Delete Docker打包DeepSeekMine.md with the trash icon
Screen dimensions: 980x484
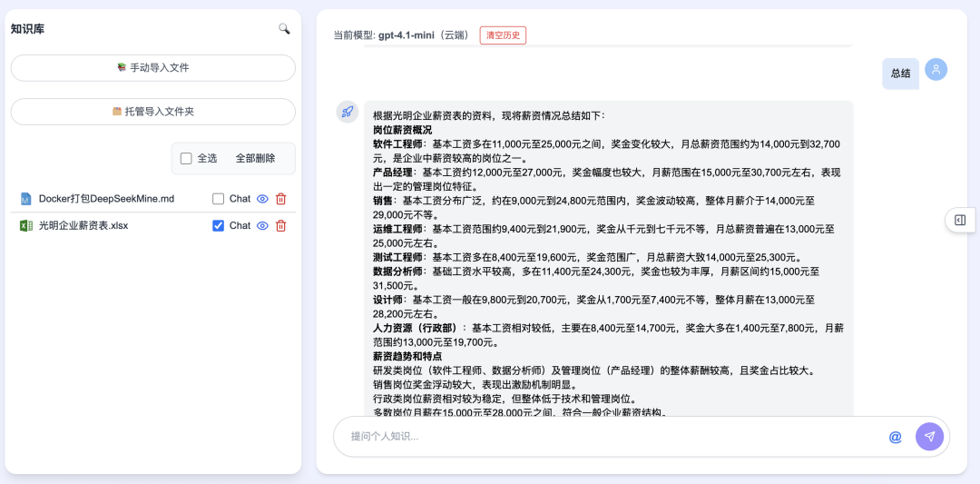tap(281, 199)
